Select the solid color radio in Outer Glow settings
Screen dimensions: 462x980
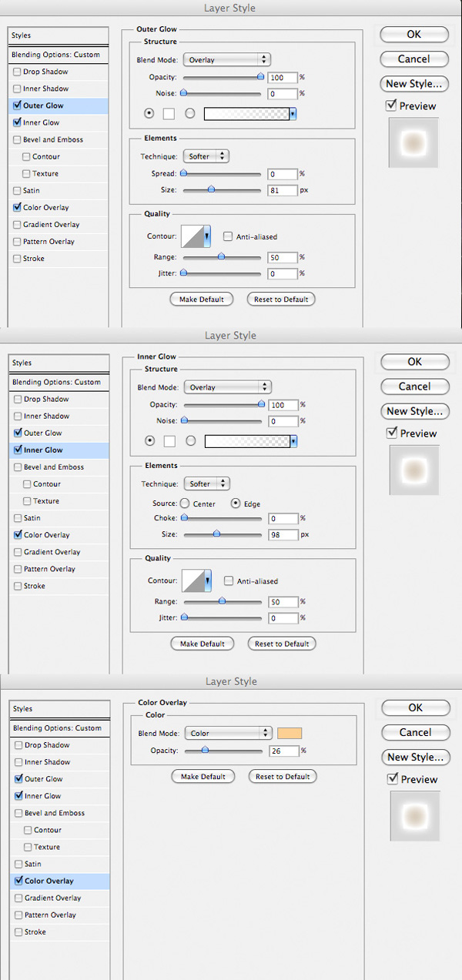[149, 114]
